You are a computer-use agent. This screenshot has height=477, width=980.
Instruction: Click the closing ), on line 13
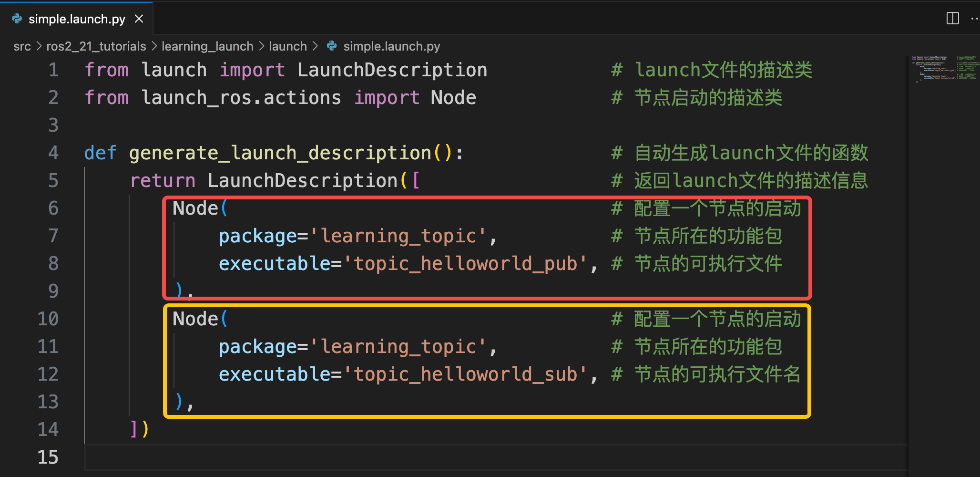(184, 402)
